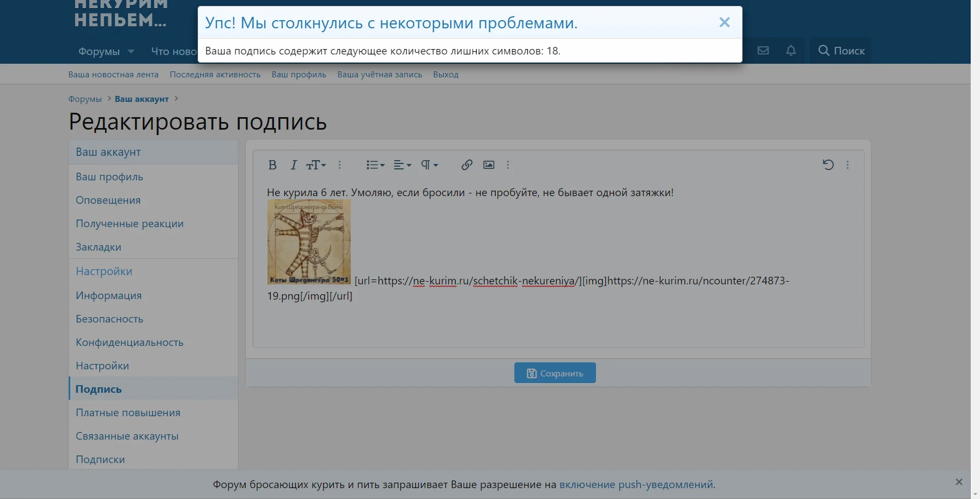Dismiss the error message popup
This screenshot has width=980, height=499.
click(x=725, y=22)
